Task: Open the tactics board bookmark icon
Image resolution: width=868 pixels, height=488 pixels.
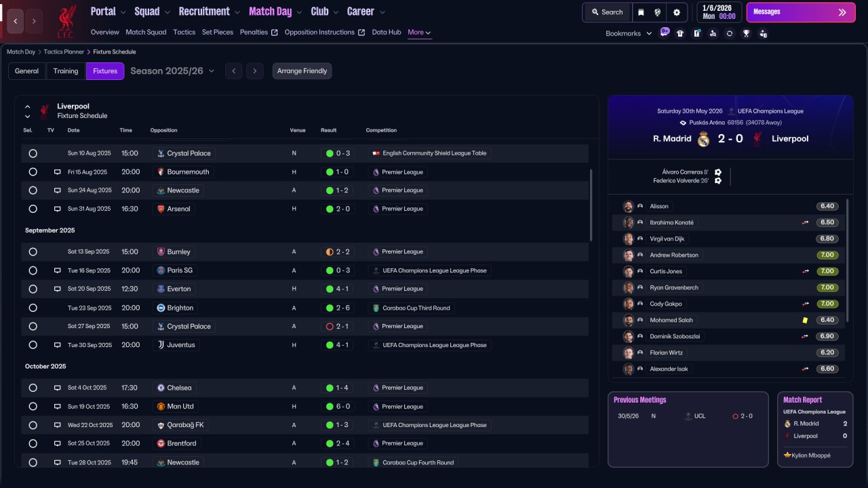Action: pos(696,33)
